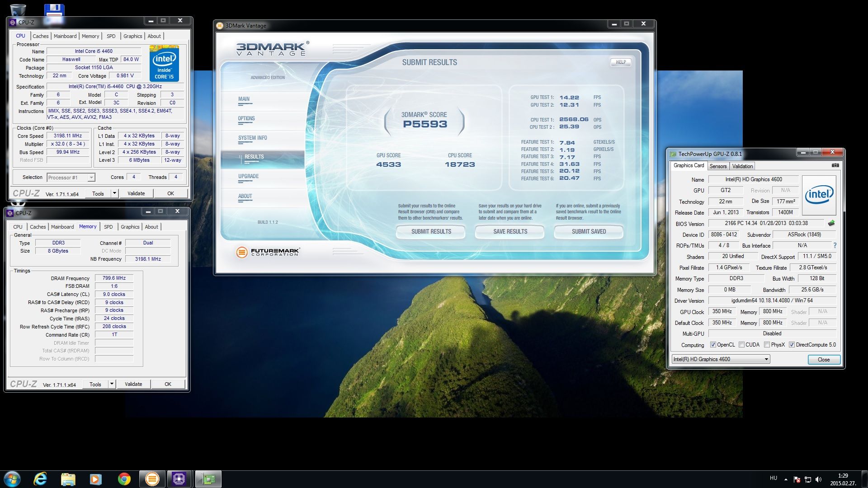Viewport: 868px width, 488px height.
Task: Open the Recycle Bin desktop icon
Action: tap(18, 9)
